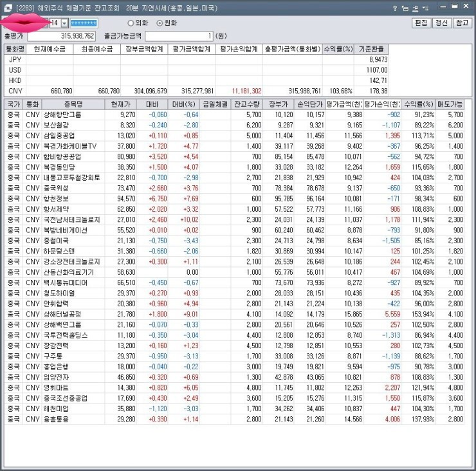This screenshot has width=476, height=471.
Task: Select the 국전남서테크놀로지 stock row
Action: click(x=234, y=219)
